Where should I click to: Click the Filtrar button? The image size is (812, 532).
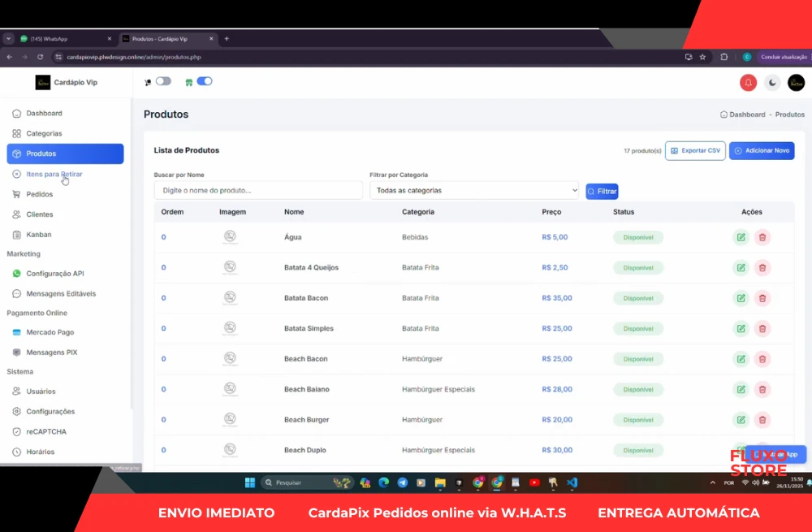tap(602, 192)
